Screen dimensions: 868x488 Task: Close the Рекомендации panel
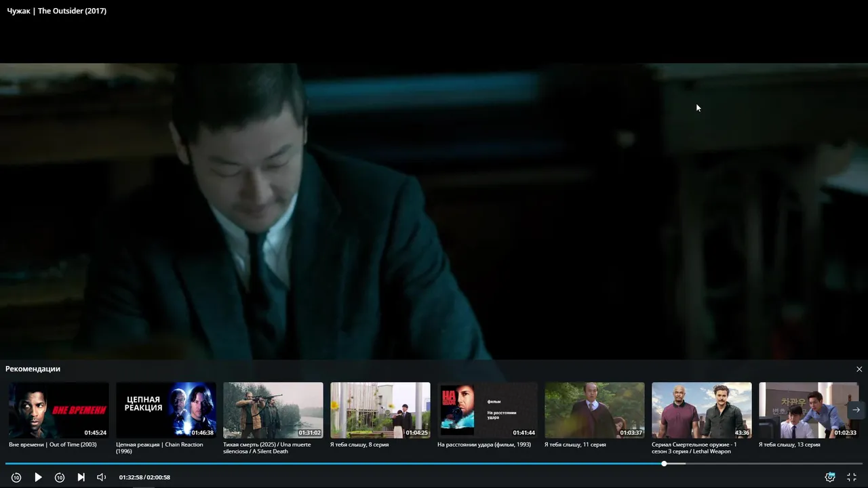(859, 369)
